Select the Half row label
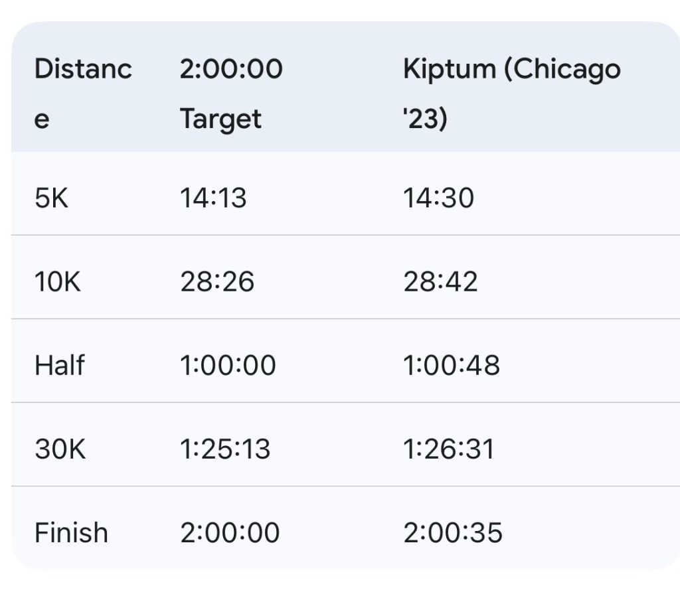Viewport: 680px width, 616px height. 59,366
